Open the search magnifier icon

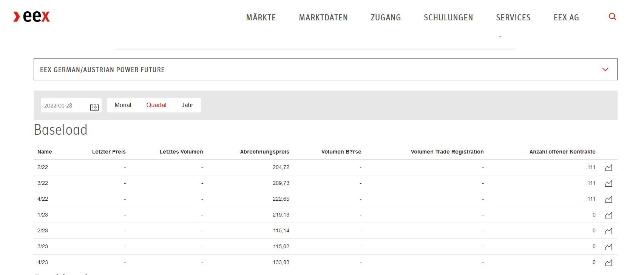pyautogui.click(x=612, y=17)
